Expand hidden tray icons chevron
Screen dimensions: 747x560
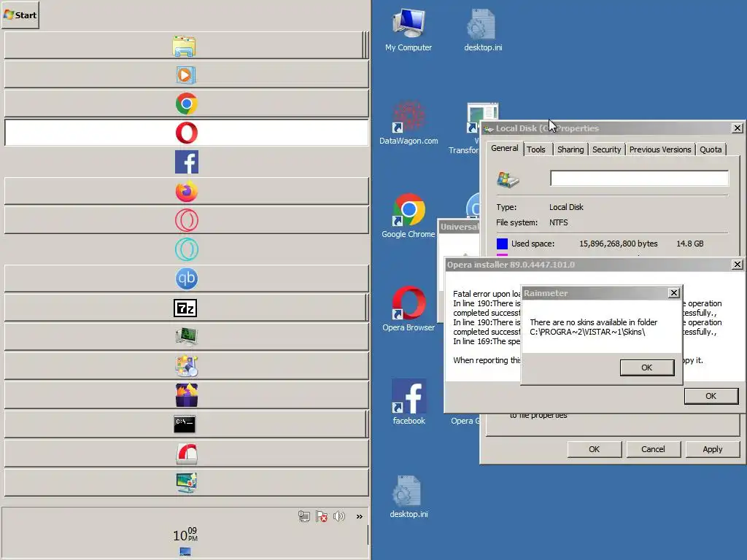click(x=359, y=517)
